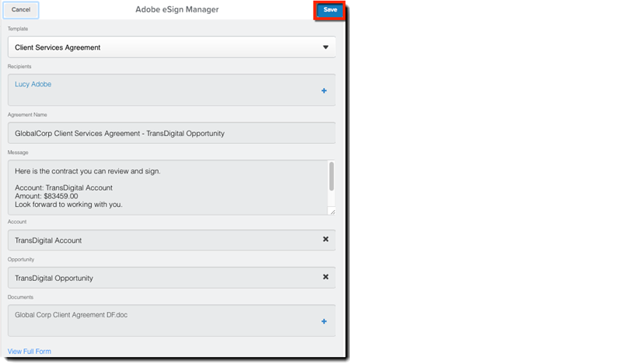Click the Message box resize handle
Image resolution: width=640 pixels, height=364 pixels.
(x=332, y=212)
